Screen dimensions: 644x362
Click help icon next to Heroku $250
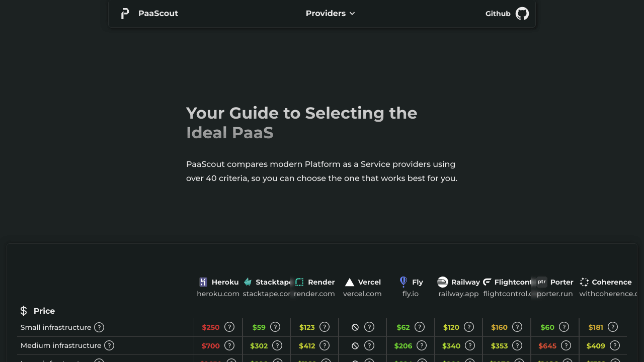pyautogui.click(x=229, y=327)
